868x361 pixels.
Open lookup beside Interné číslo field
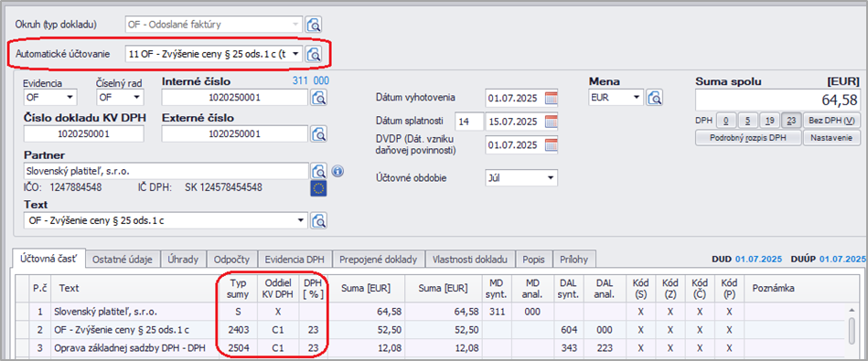point(319,98)
